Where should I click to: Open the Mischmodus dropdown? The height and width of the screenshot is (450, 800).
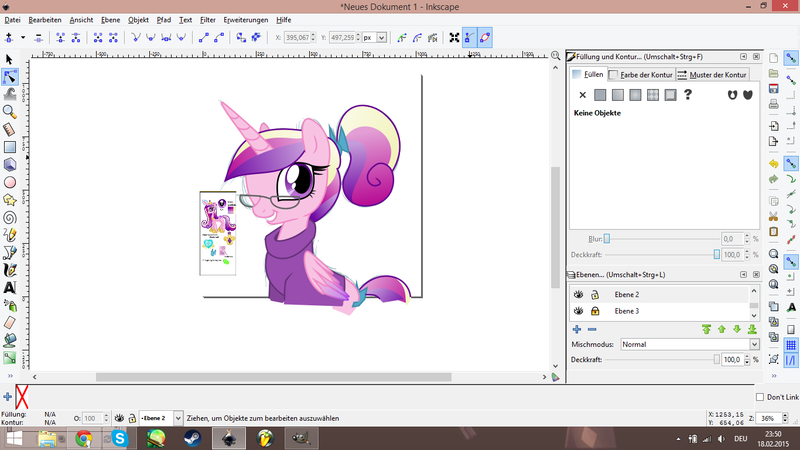[689, 344]
